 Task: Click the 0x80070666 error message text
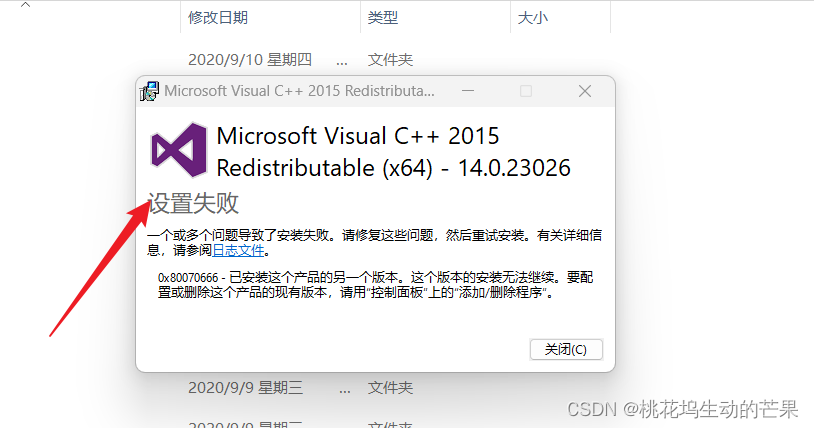(x=375, y=285)
